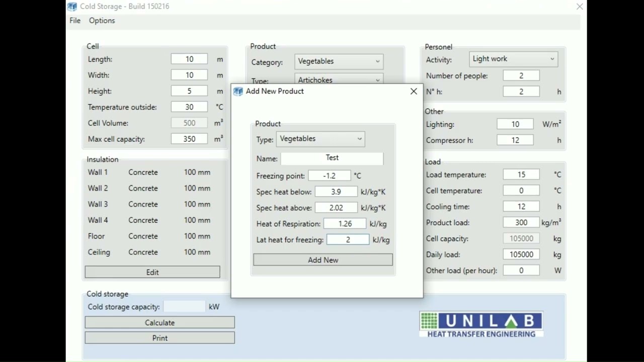This screenshot has height=362, width=644.
Task: Click the cell Height input field
Action: (189, 92)
